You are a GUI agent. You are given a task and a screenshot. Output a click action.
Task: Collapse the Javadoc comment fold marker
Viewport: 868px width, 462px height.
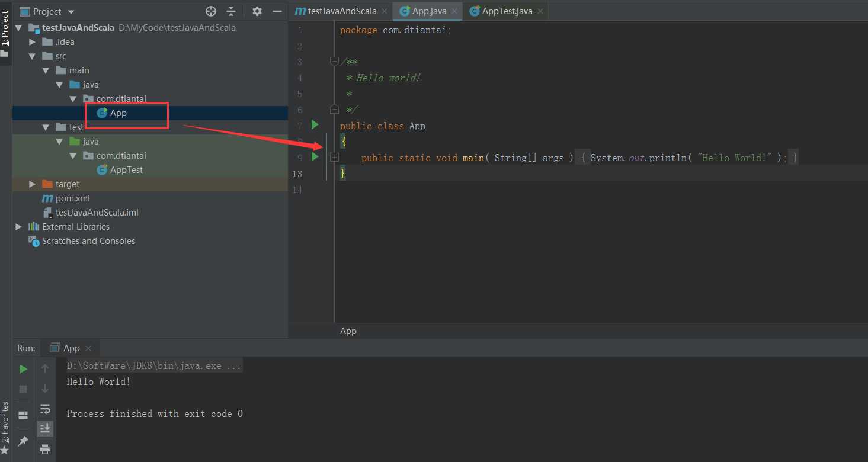pyautogui.click(x=334, y=61)
